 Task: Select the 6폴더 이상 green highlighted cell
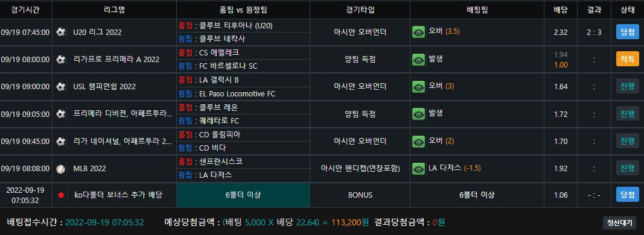[x=243, y=195]
